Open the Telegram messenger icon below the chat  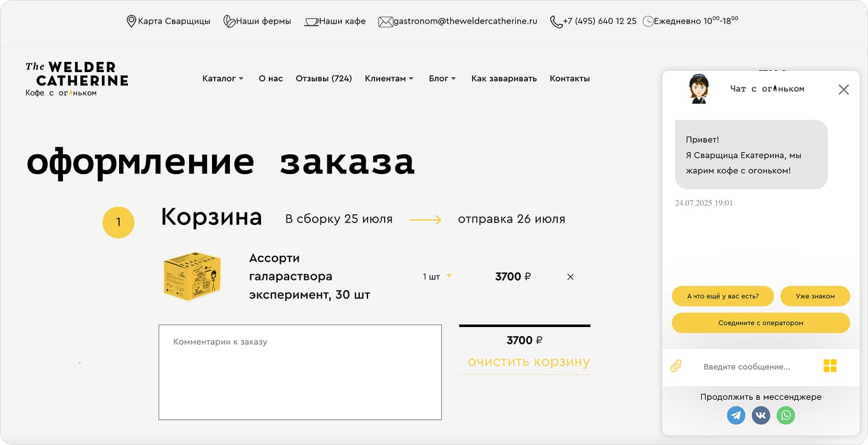pyautogui.click(x=736, y=415)
